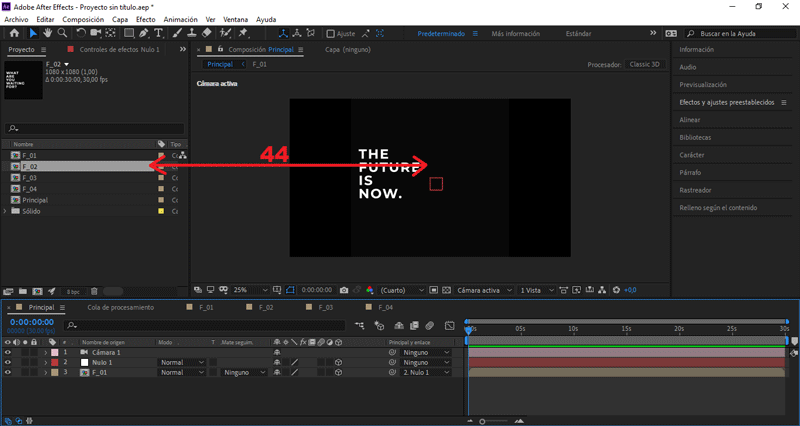
Task: Select the Zoom magnifier tool
Action: coord(62,33)
